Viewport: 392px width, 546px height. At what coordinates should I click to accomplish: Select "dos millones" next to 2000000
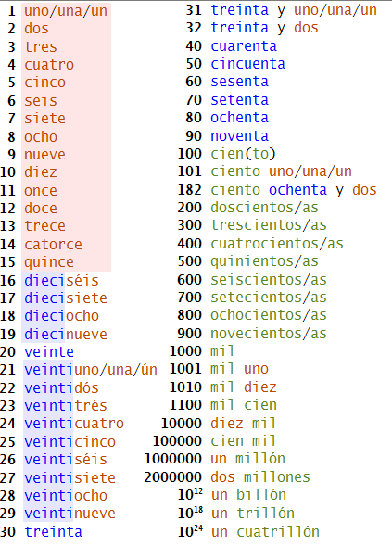tap(260, 477)
